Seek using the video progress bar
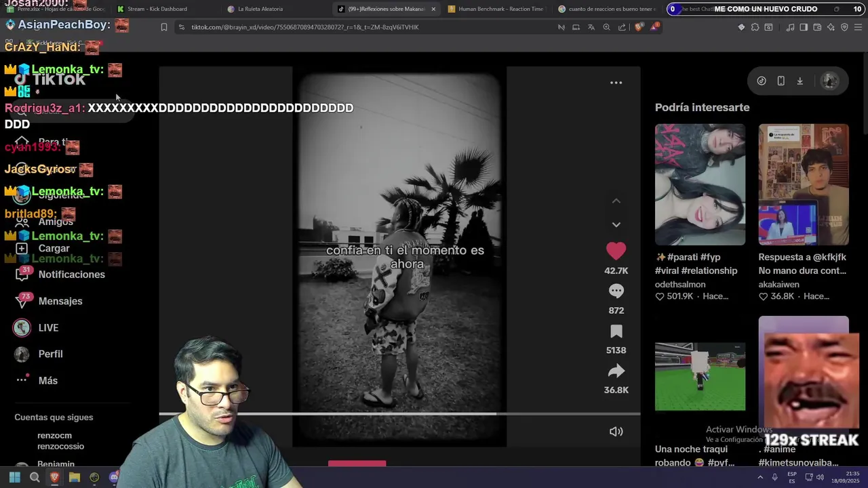 click(x=399, y=413)
